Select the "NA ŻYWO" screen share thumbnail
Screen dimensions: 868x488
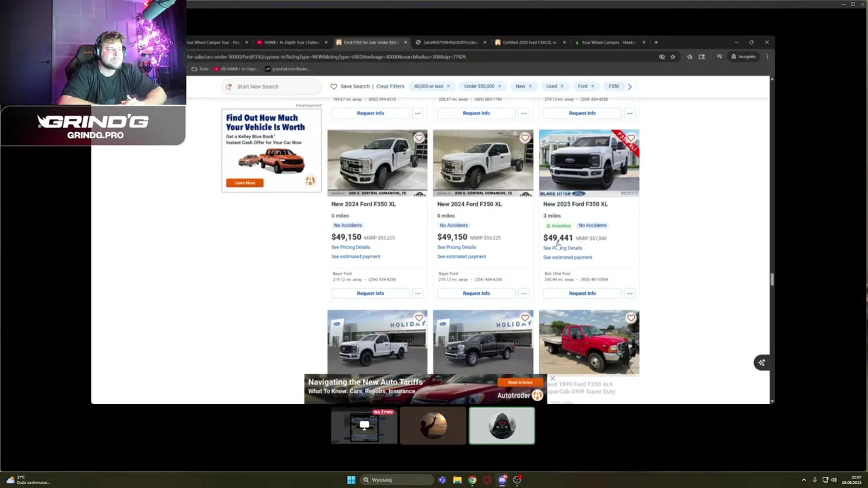pos(364,426)
